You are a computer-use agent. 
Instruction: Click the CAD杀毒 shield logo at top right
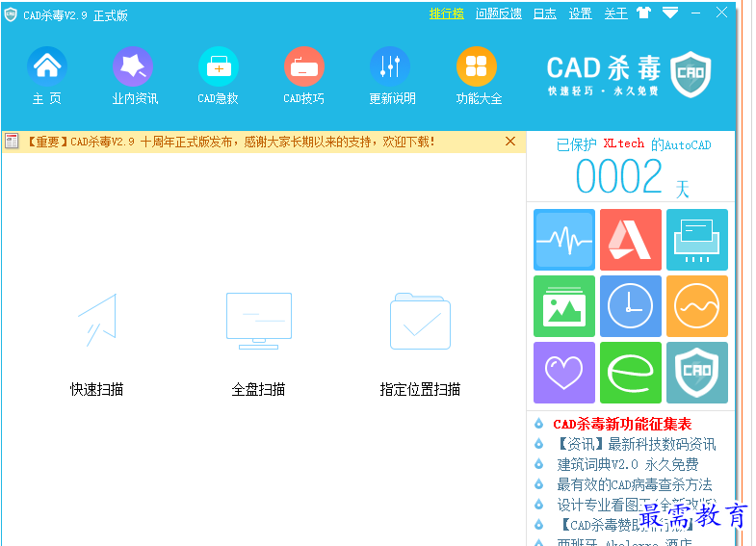pos(691,74)
